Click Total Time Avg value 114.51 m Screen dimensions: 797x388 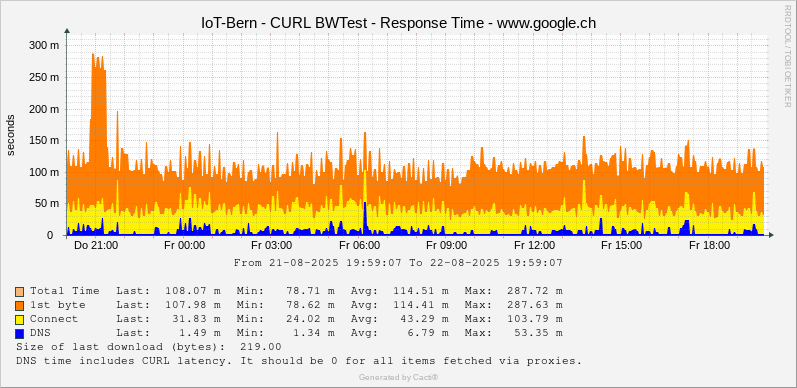click(x=421, y=291)
